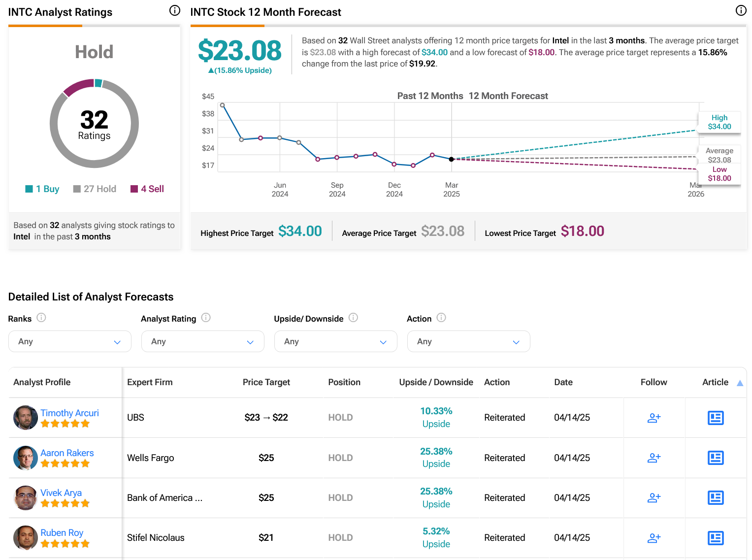Click info icon beside 12 Month Forecast
This screenshot has height=560, width=752.
(741, 10)
